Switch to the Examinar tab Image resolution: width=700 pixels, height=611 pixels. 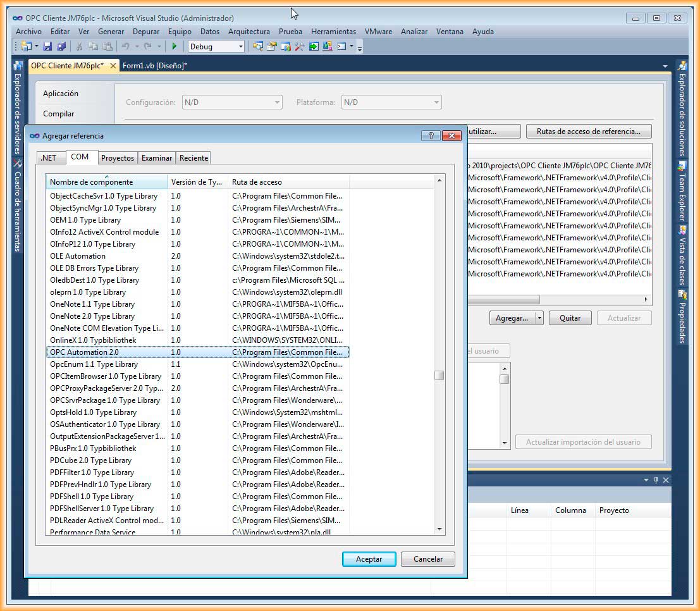pos(156,158)
